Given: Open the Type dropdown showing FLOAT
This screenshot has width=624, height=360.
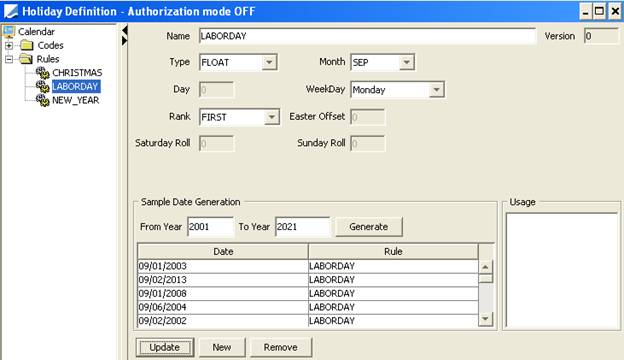Looking at the screenshot, I should 269,62.
